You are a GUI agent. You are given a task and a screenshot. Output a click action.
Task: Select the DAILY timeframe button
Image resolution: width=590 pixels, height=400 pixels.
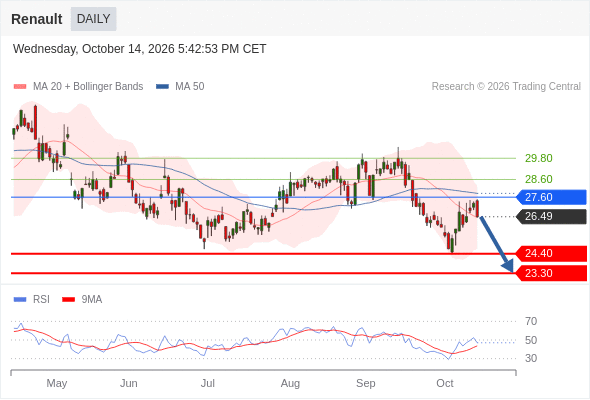click(93, 19)
